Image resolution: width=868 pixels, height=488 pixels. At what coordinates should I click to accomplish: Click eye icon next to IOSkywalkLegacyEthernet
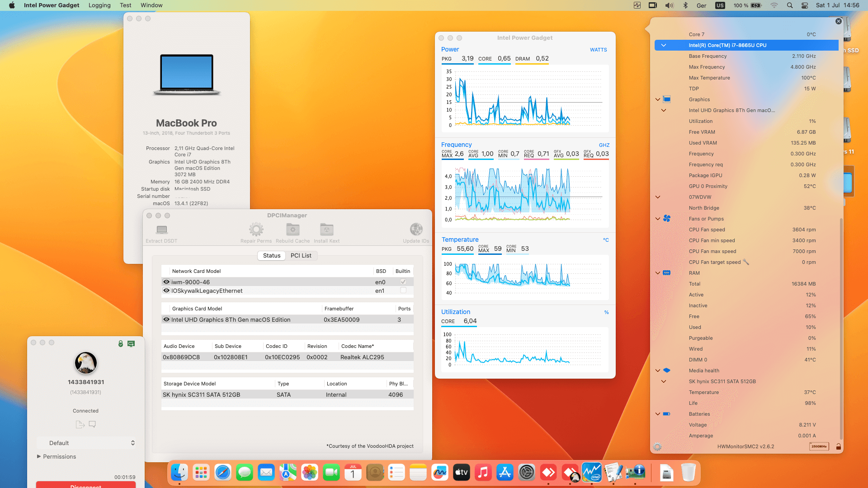click(x=166, y=291)
